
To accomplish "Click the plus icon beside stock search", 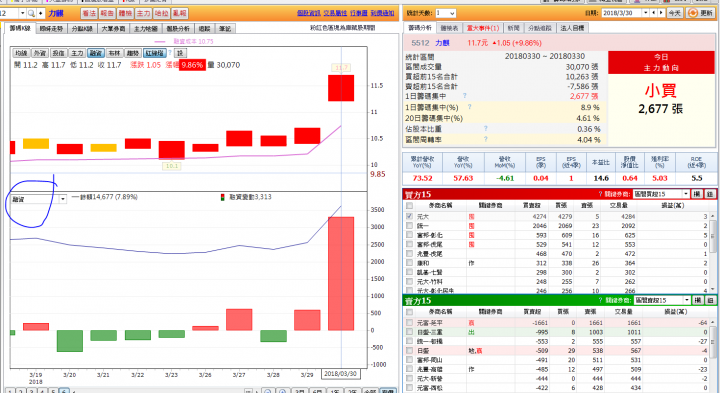I will [40, 13].
